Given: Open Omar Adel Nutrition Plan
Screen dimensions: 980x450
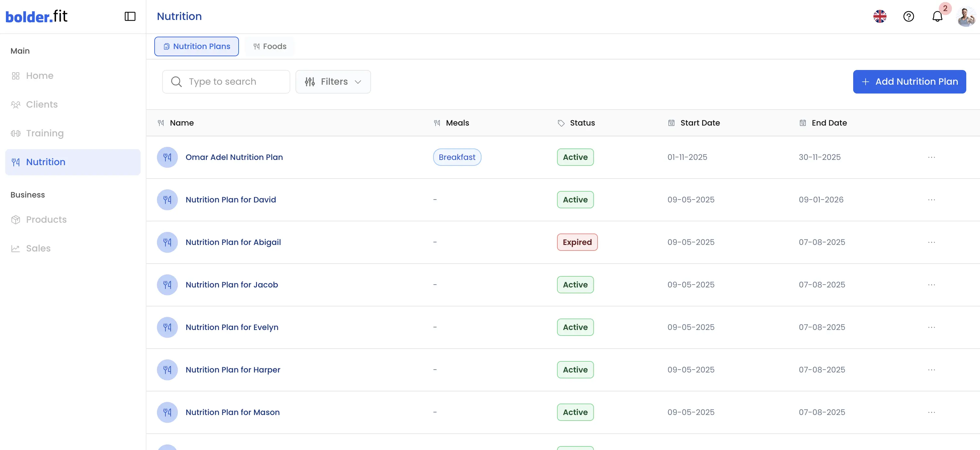Looking at the screenshot, I should click(234, 157).
